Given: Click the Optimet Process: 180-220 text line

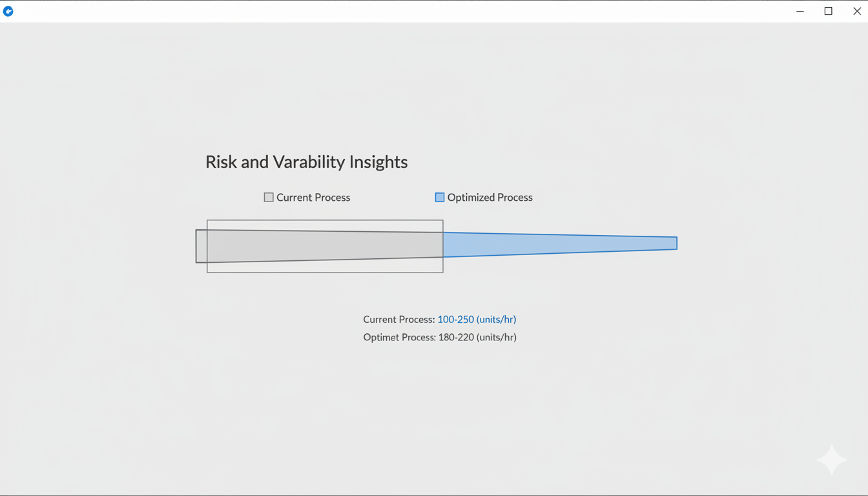Looking at the screenshot, I should click(440, 336).
